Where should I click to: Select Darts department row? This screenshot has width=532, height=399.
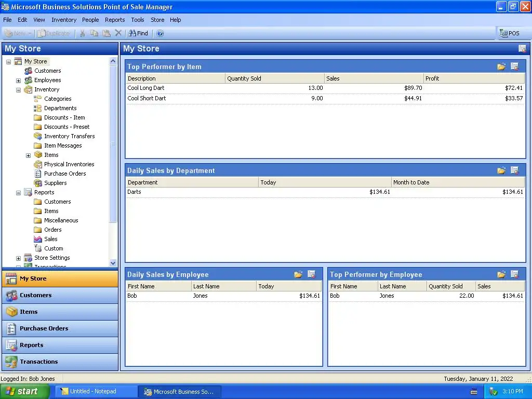(325, 192)
